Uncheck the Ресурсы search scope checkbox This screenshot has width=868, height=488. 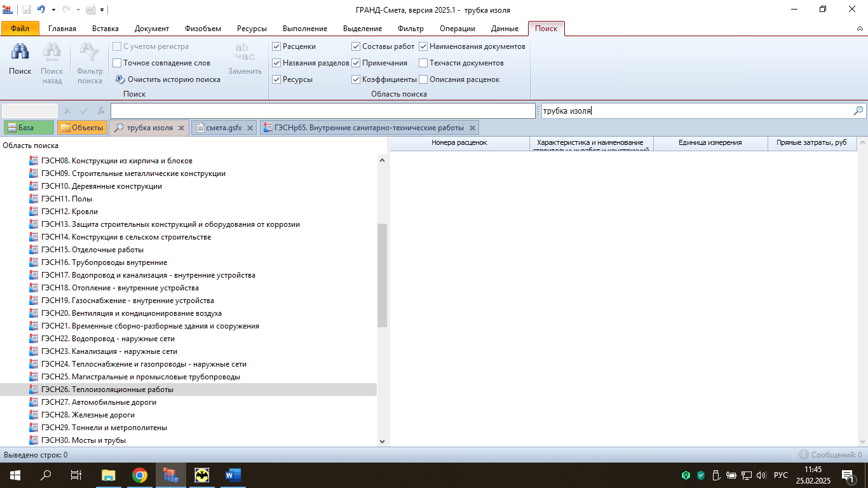click(x=276, y=79)
